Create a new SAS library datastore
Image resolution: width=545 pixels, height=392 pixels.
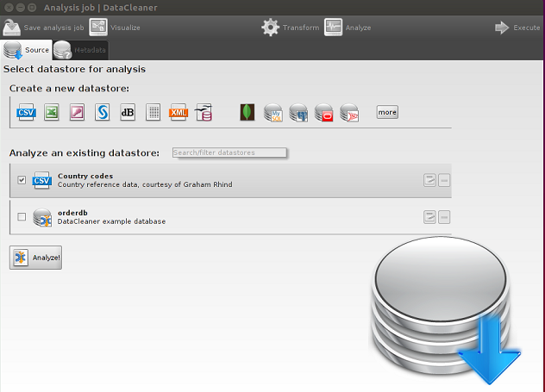[x=102, y=112]
